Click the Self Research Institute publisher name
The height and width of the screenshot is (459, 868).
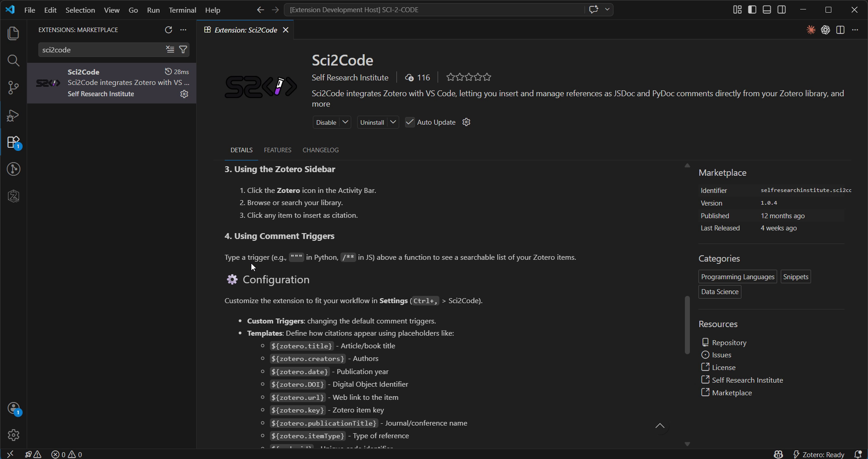[x=350, y=78]
